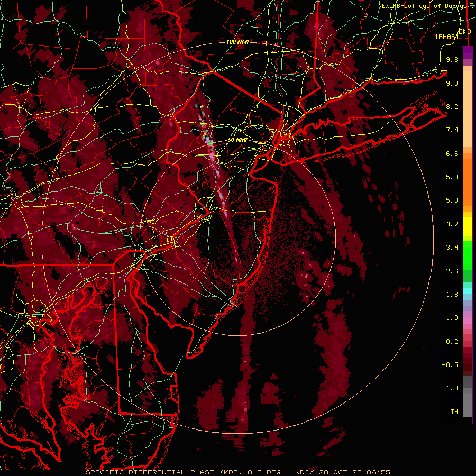The height and width of the screenshot is (476, 476).
Task: Click the "-1.3" scale value
Action: pos(450,388)
